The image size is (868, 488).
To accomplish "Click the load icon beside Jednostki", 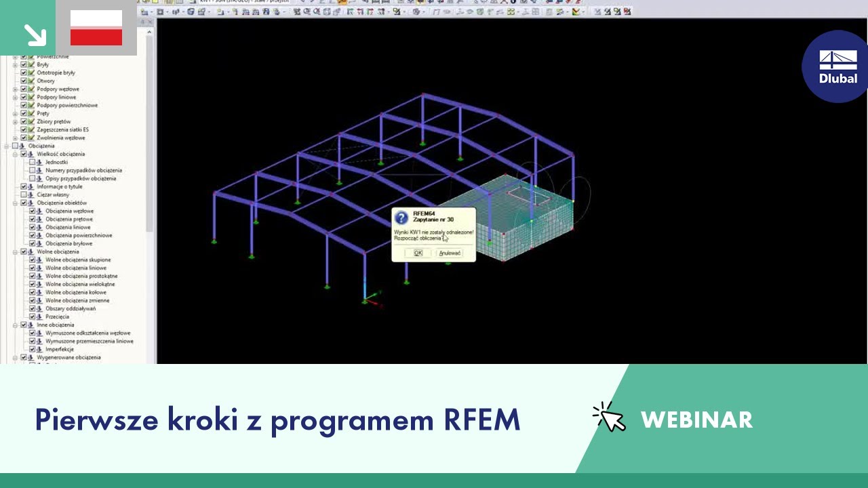I will pyautogui.click(x=39, y=162).
